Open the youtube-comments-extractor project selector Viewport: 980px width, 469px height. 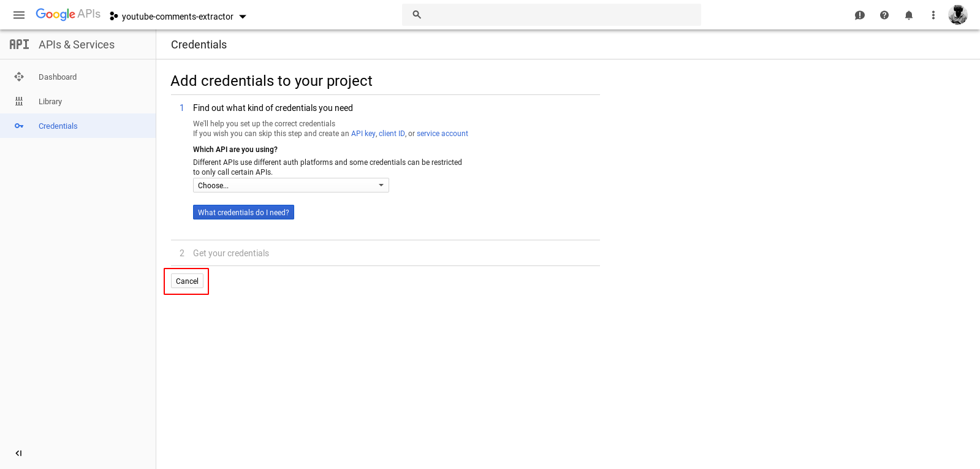pos(178,17)
